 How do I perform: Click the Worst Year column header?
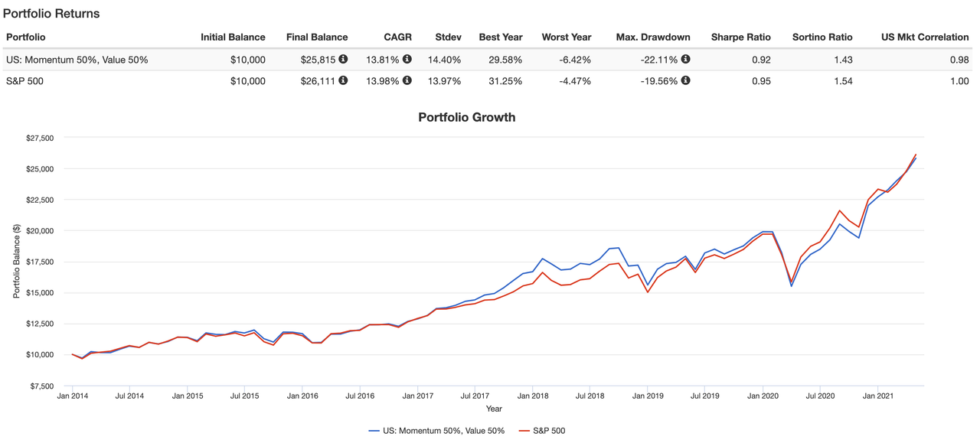[x=566, y=37]
